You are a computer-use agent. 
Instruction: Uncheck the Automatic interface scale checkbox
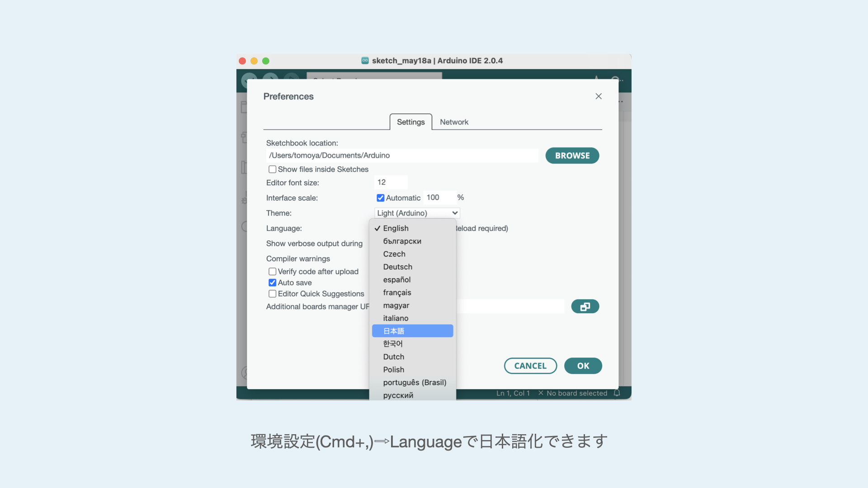click(x=380, y=198)
